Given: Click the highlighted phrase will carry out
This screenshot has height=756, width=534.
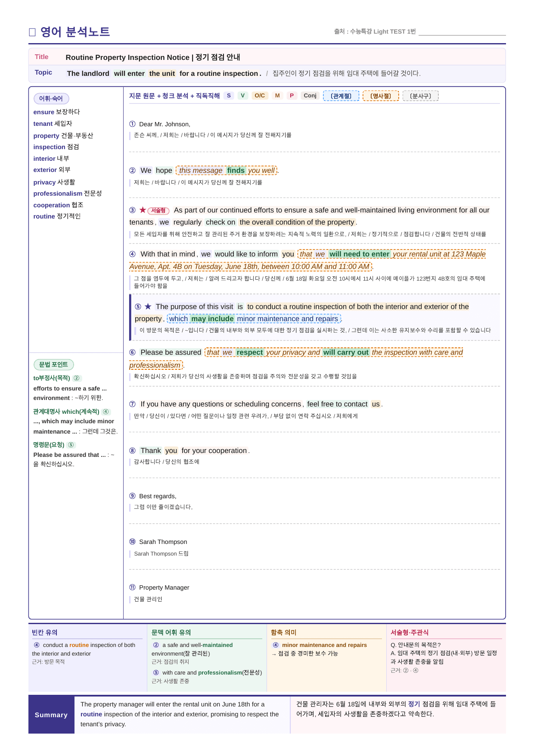Looking at the screenshot, I should [346, 352].
